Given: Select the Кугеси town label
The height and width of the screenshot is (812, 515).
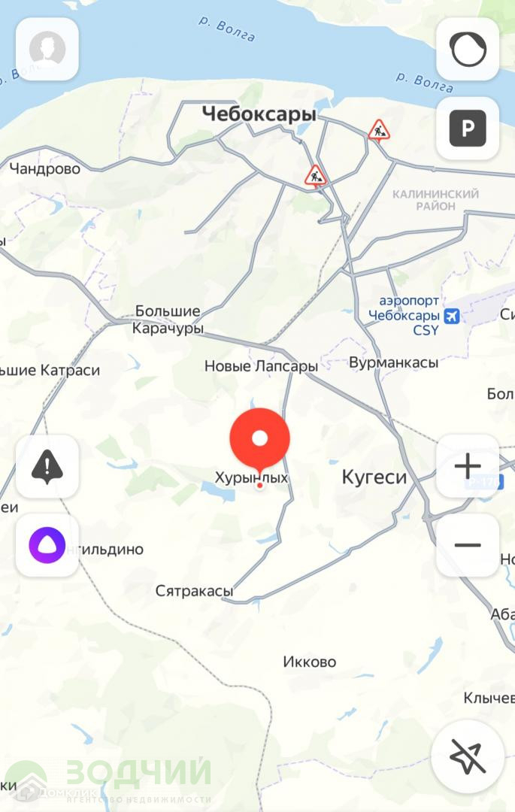Looking at the screenshot, I should click(x=374, y=477).
